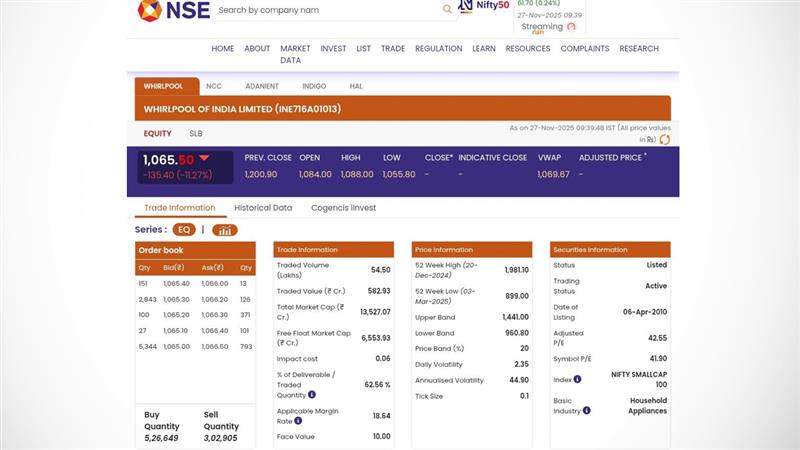Go to the Home page link

(x=222, y=48)
